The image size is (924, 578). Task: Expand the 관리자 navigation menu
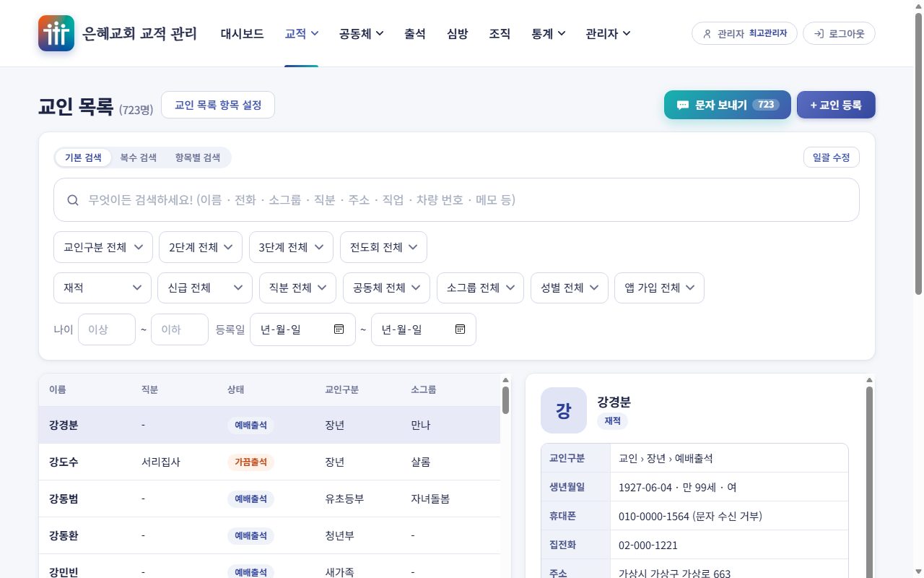(608, 33)
